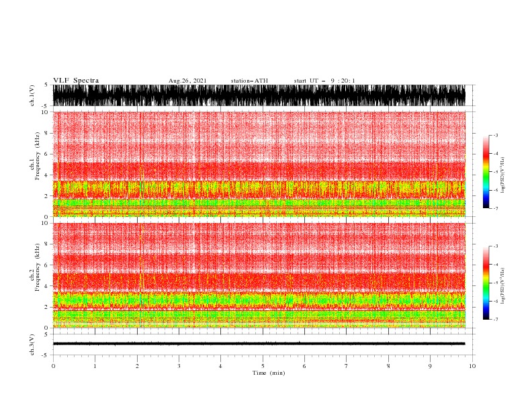Click the "VLF Spectra" title text
Viewport: 532px width, 411px height.
[76, 81]
